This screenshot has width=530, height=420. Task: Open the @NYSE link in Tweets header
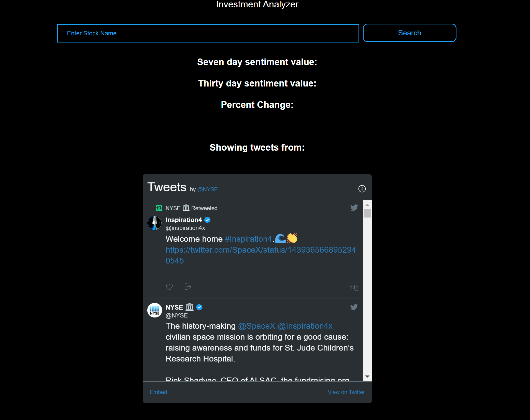tap(207, 190)
